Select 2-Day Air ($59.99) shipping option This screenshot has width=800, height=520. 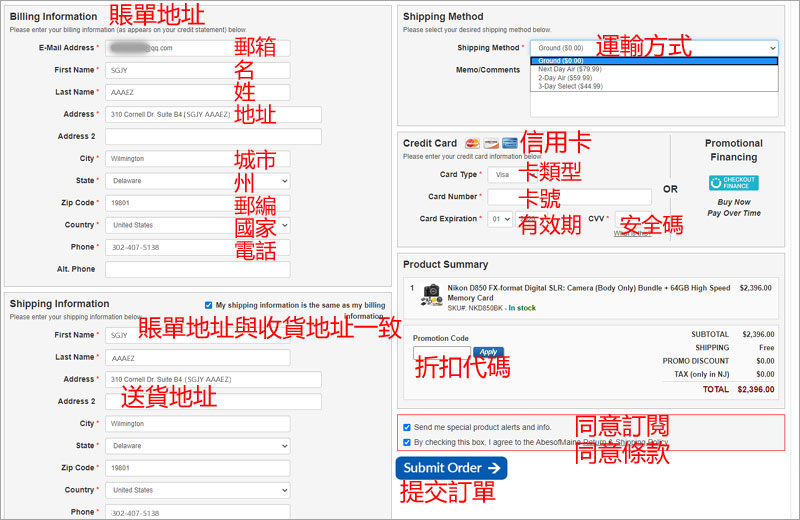pyautogui.click(x=564, y=77)
